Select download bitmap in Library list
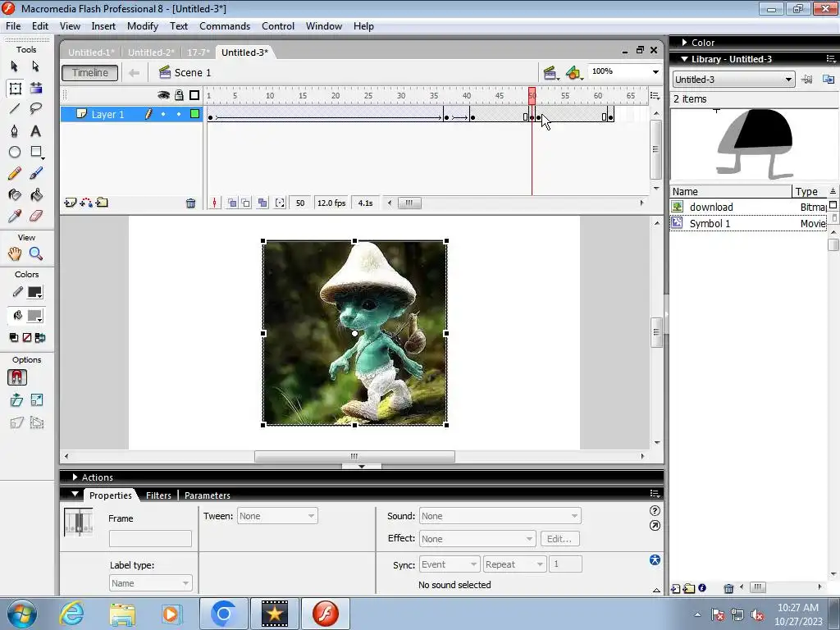The image size is (840, 630). (x=749, y=207)
